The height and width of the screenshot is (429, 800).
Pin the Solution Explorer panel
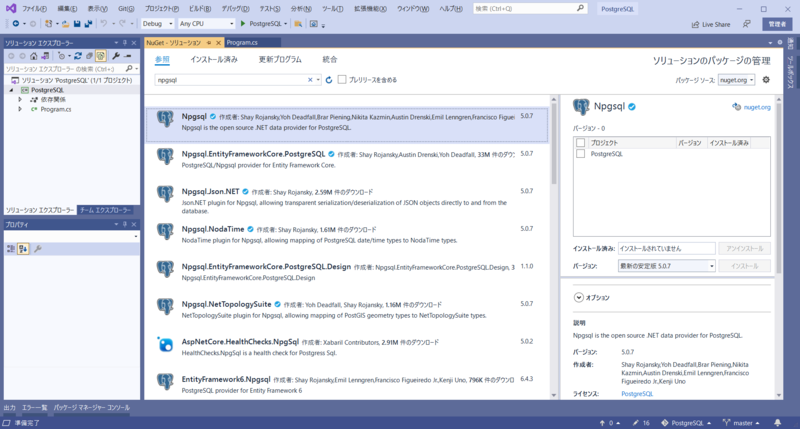tap(124, 43)
